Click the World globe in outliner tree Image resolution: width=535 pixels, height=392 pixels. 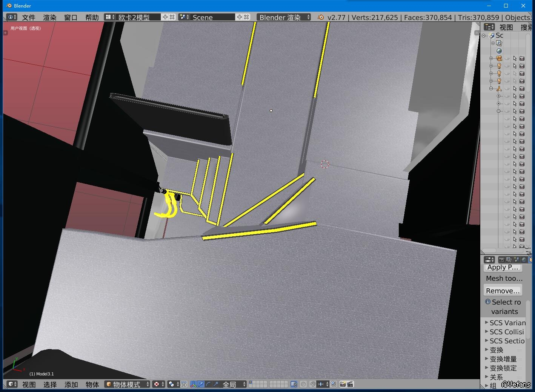pos(499,51)
